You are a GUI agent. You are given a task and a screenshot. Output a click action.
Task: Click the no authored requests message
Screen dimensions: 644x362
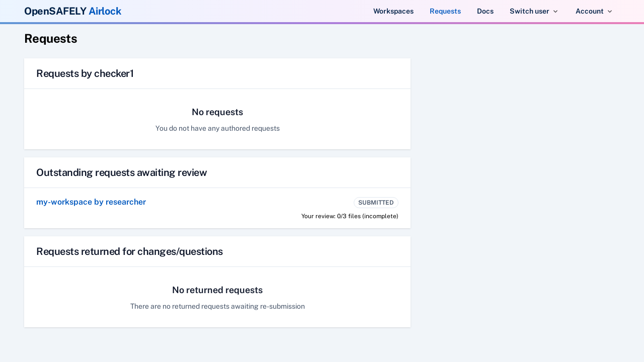[217, 128]
